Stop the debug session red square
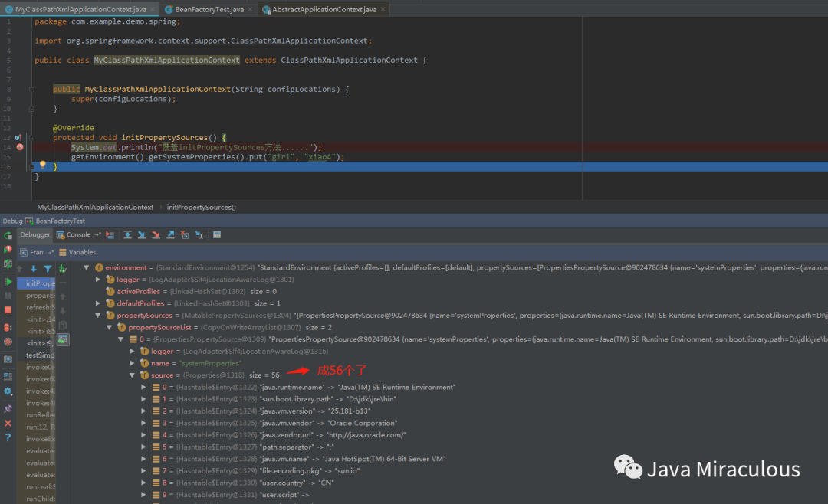828x504 pixels. click(8, 309)
